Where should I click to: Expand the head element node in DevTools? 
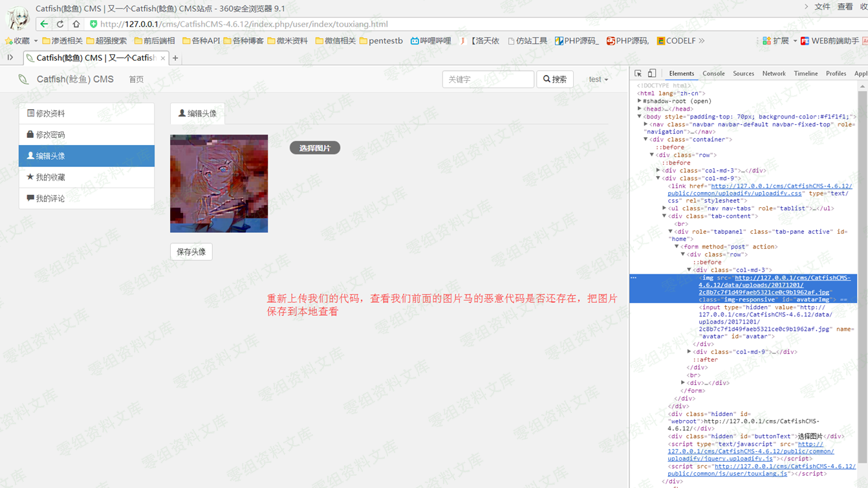pos(640,109)
